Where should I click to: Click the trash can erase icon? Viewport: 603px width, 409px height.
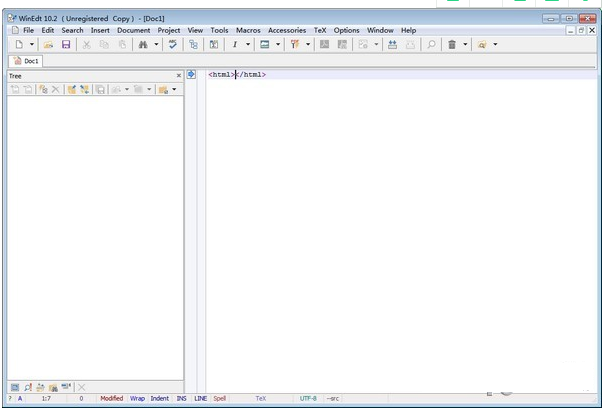452,45
